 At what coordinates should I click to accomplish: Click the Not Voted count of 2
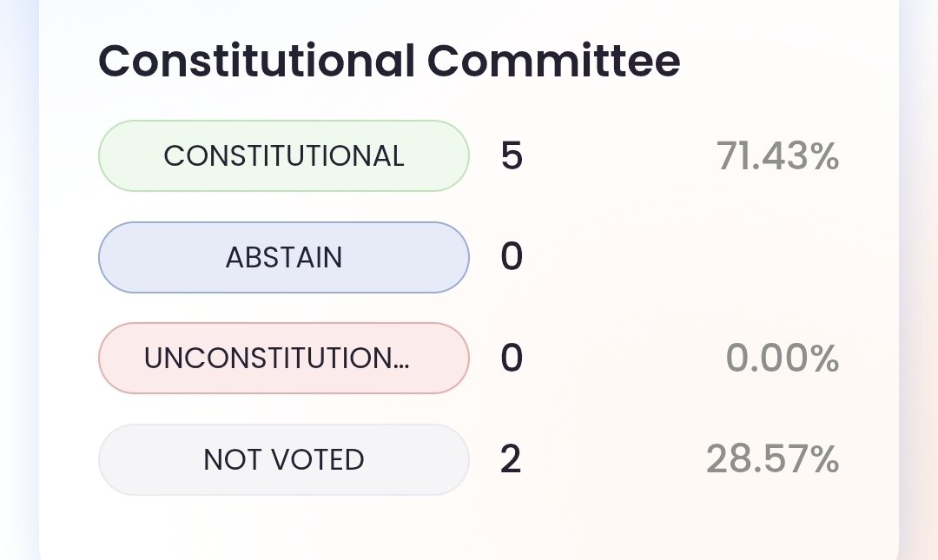coord(512,459)
